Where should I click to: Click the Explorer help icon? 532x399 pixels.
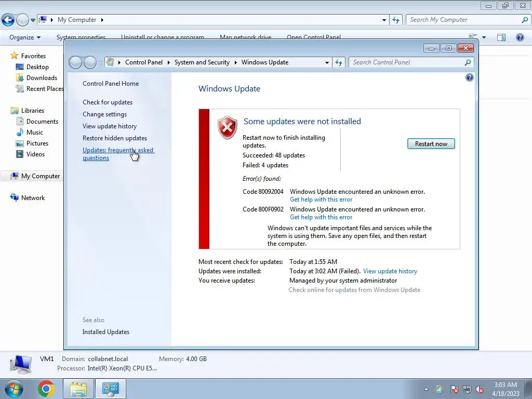[x=520, y=37]
